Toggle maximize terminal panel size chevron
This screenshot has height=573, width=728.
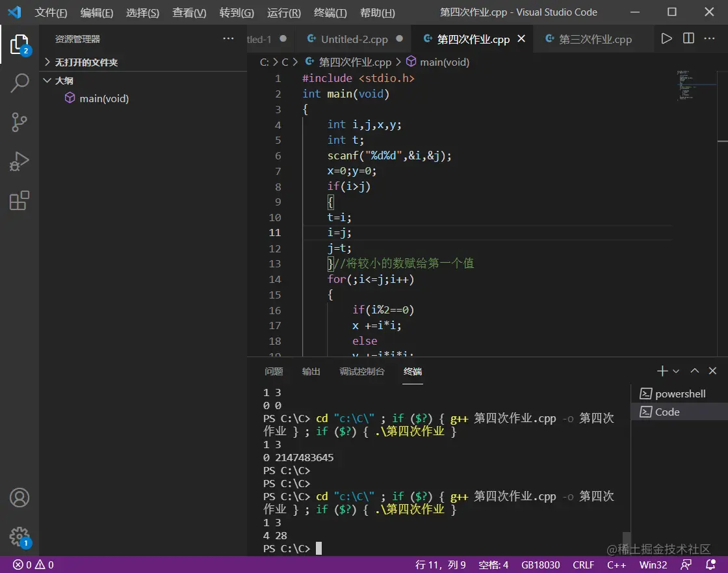[694, 371]
